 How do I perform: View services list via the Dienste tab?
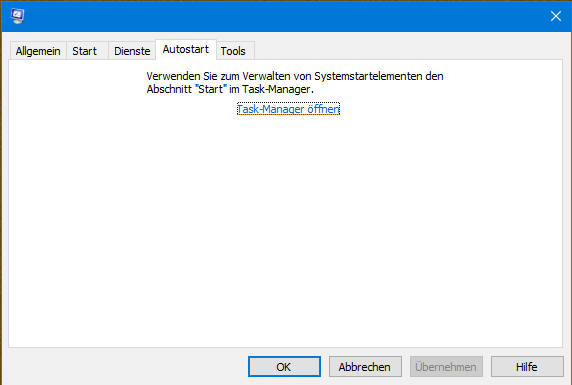coord(132,51)
